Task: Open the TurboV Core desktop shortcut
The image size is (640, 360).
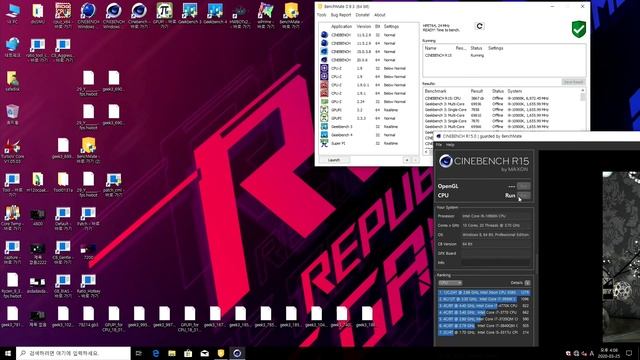Action: click(x=13, y=151)
